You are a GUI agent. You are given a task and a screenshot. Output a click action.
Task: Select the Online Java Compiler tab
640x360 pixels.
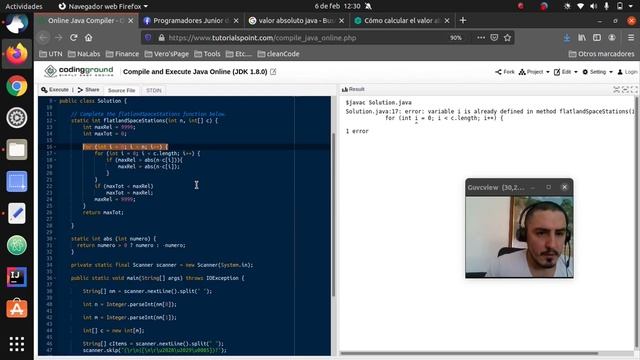click(x=87, y=20)
